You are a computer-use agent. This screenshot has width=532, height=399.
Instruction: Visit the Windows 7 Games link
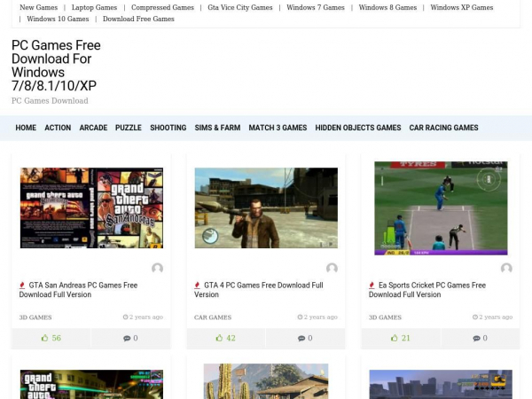(316, 7)
